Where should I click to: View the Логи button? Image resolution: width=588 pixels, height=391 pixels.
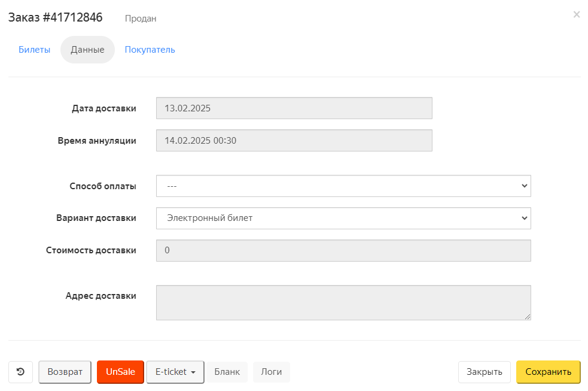coord(271,372)
